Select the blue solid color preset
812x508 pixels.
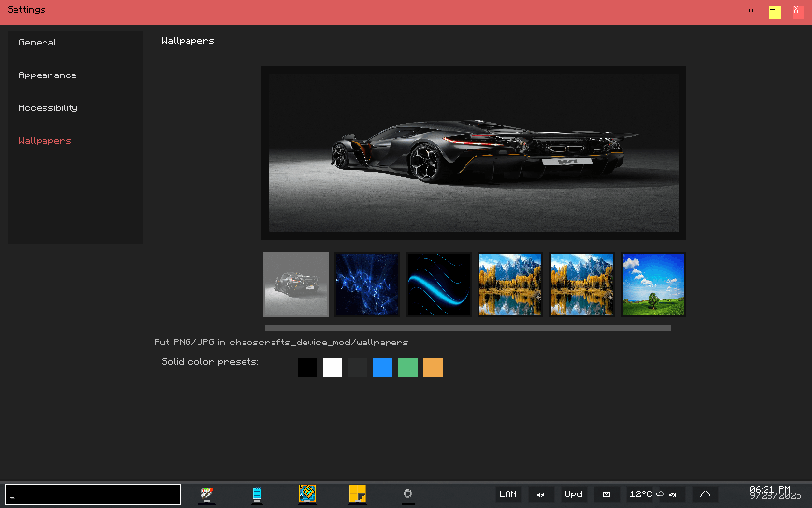[383, 368]
